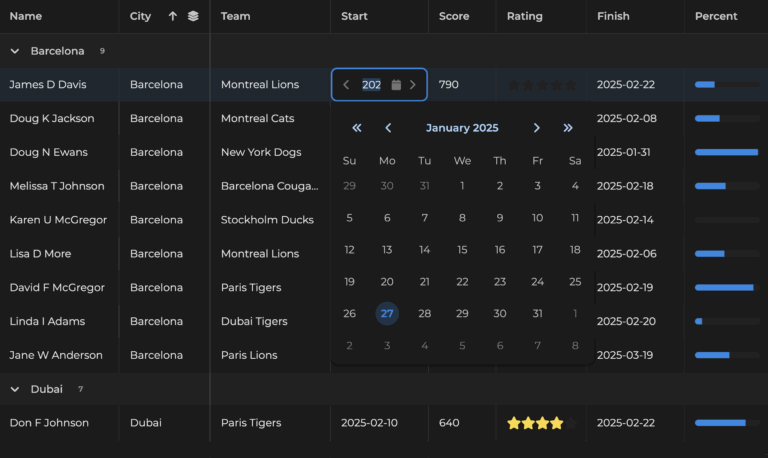Click the right arrow in date input
The width and height of the screenshot is (768, 458).
point(413,85)
